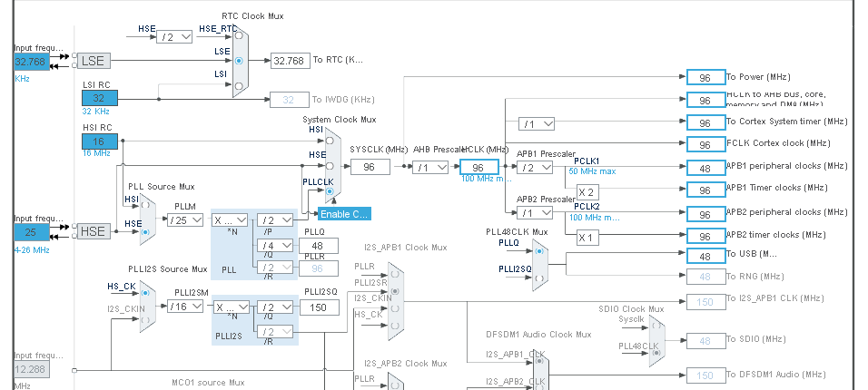868x390 pixels.
Task: Open the PLLI2SM /16 divider dropdown
Action: [x=184, y=307]
